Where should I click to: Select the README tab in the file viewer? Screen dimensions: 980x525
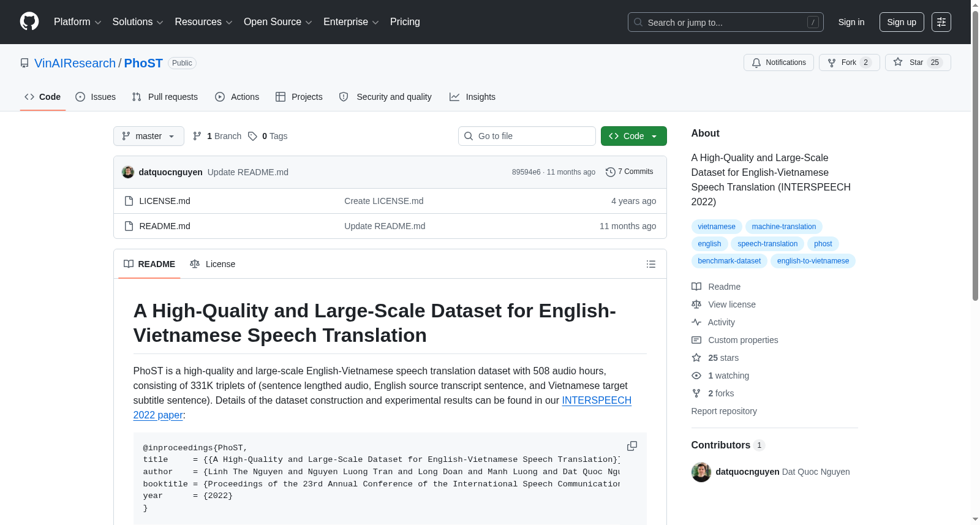tap(149, 264)
